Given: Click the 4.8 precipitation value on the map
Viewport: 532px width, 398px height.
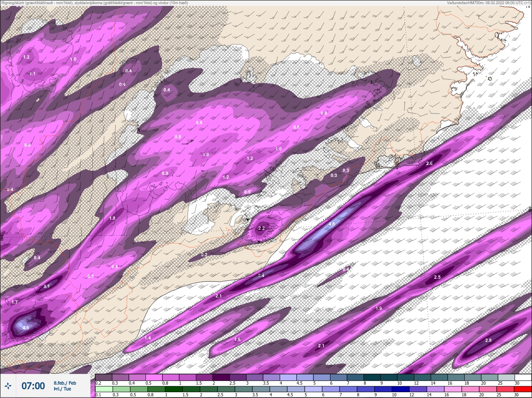Looking at the screenshot, I should pos(332,224).
